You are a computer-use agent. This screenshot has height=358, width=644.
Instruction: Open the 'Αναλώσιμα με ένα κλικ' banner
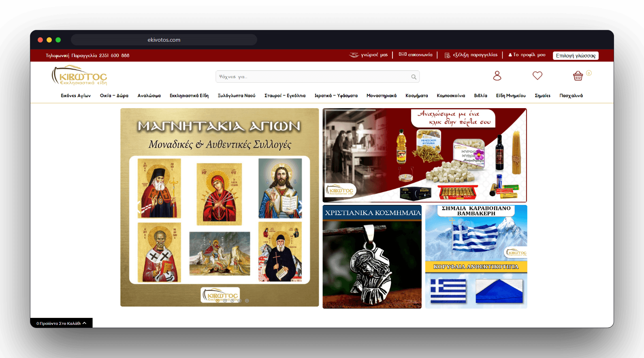click(424, 155)
